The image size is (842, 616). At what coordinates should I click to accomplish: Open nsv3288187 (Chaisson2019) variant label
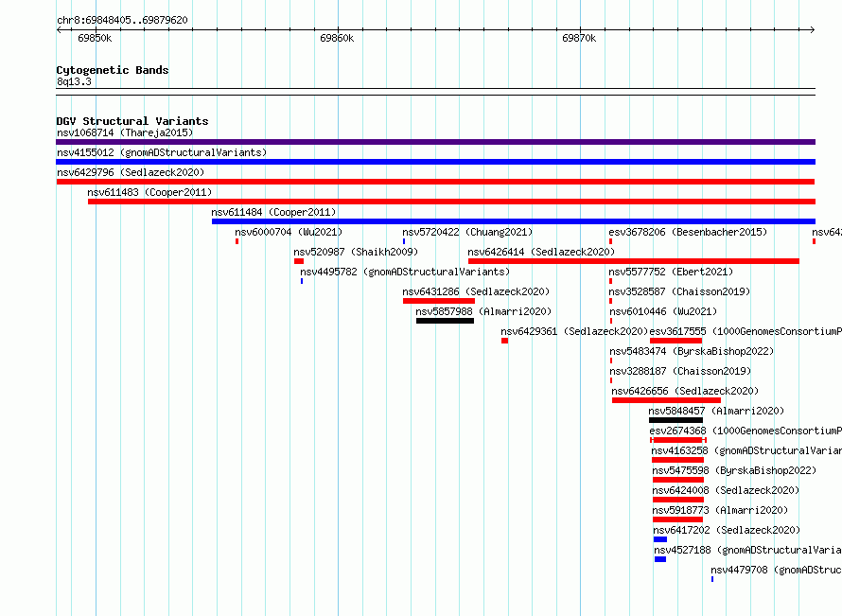click(680, 371)
